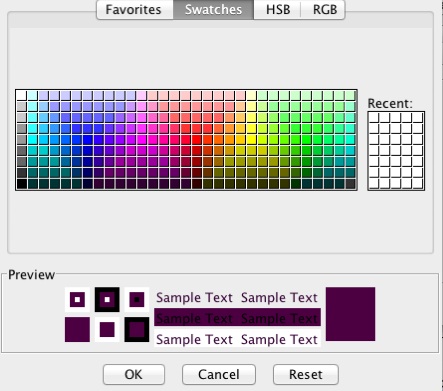This screenshot has width=443, height=391.
Task: Select the medium gray swatch in the first column
Action: tap(21, 129)
